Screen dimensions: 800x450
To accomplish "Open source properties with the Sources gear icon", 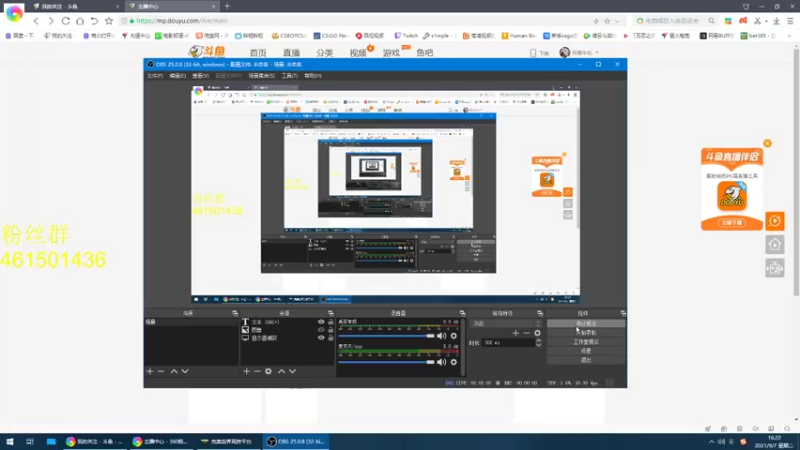I will click(x=268, y=371).
